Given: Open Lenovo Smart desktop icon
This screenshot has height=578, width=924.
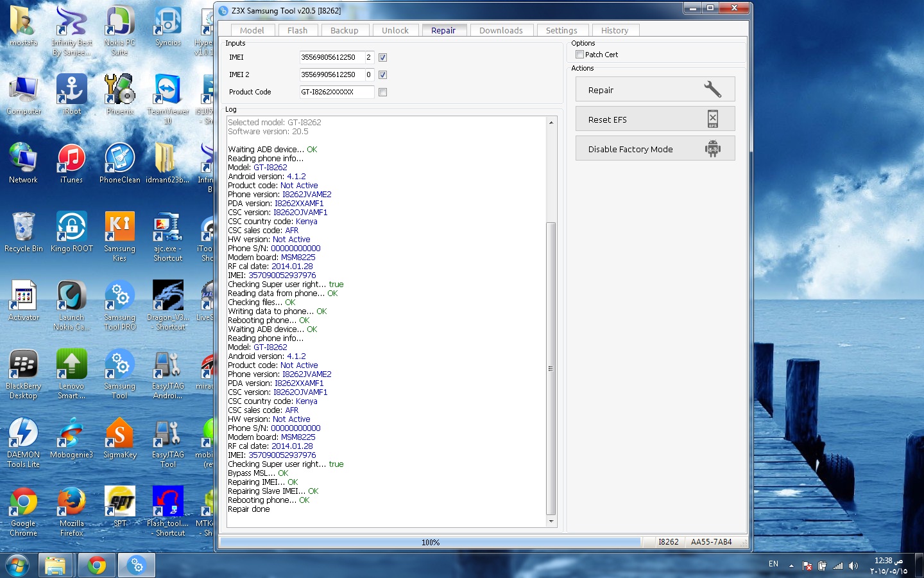Looking at the screenshot, I should [x=72, y=374].
